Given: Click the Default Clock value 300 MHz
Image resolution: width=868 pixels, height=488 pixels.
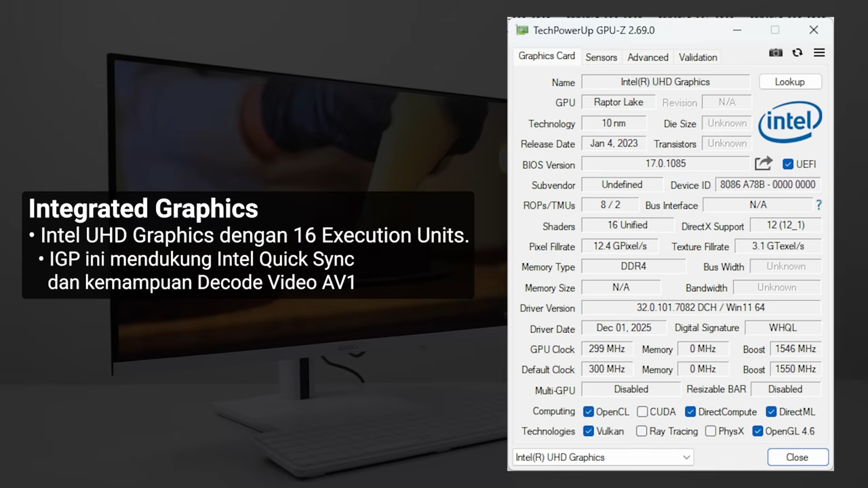Looking at the screenshot, I should [x=606, y=369].
